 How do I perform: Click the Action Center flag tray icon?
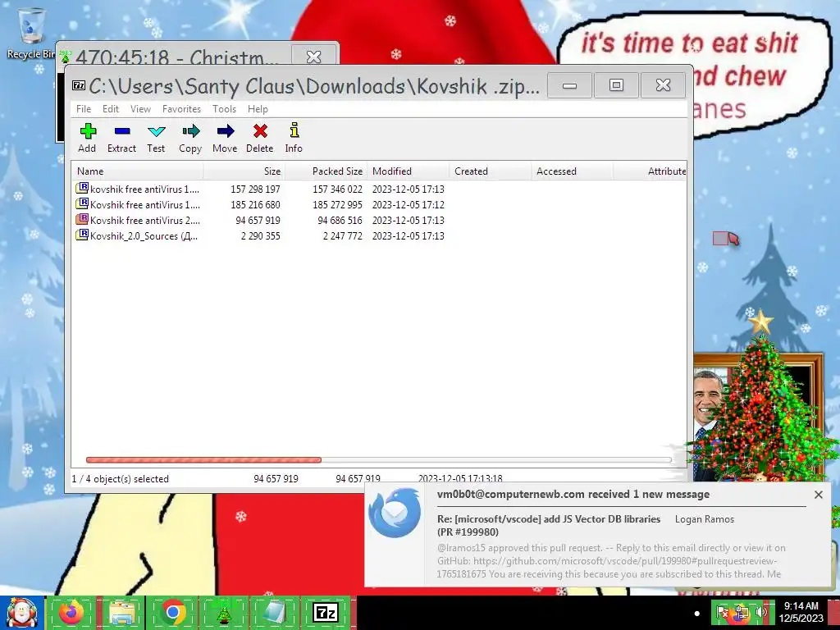point(723,612)
